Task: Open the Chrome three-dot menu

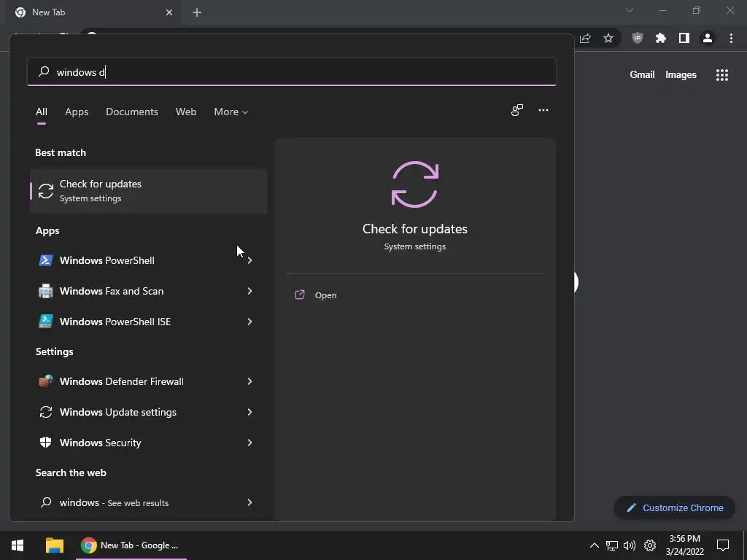Action: coord(731,39)
